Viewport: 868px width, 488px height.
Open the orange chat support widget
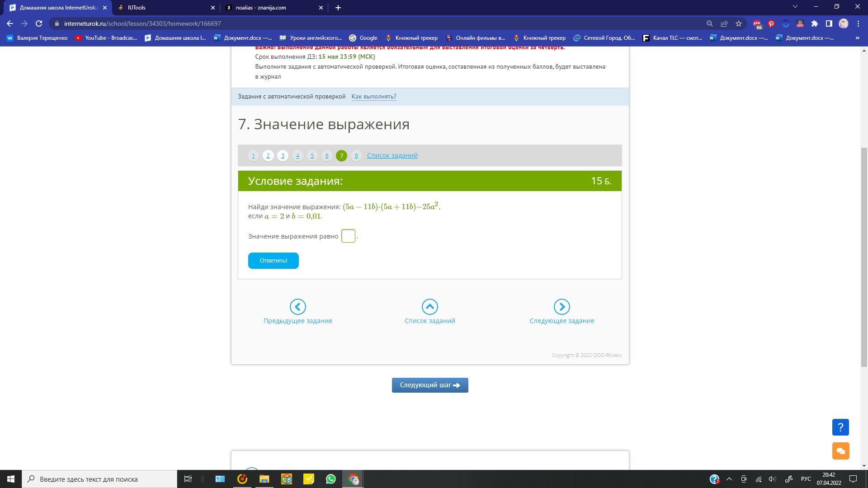(840, 451)
